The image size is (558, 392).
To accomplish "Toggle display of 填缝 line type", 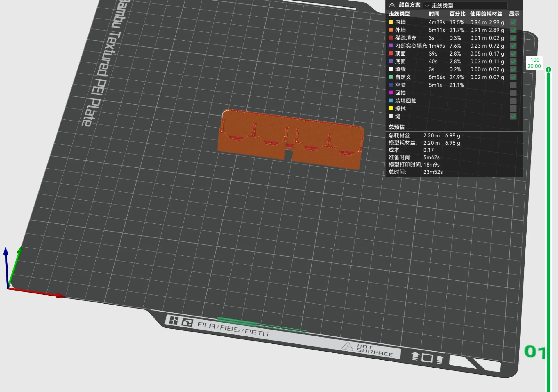I will tap(514, 69).
